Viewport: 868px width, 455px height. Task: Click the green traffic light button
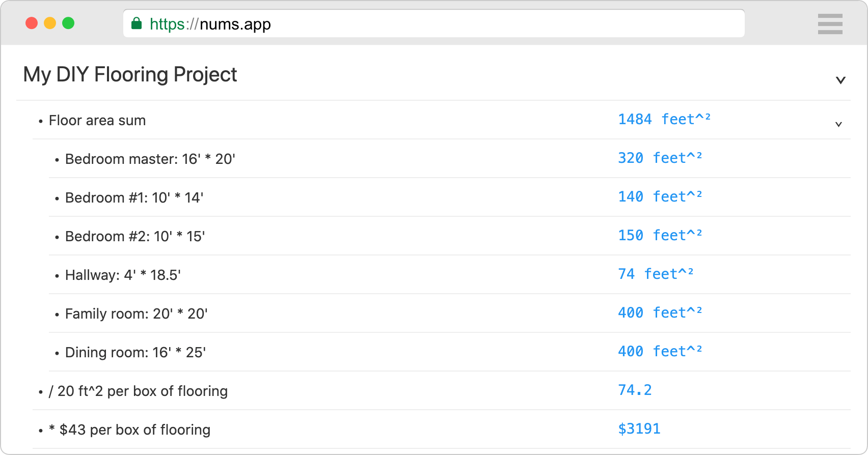coord(69,23)
